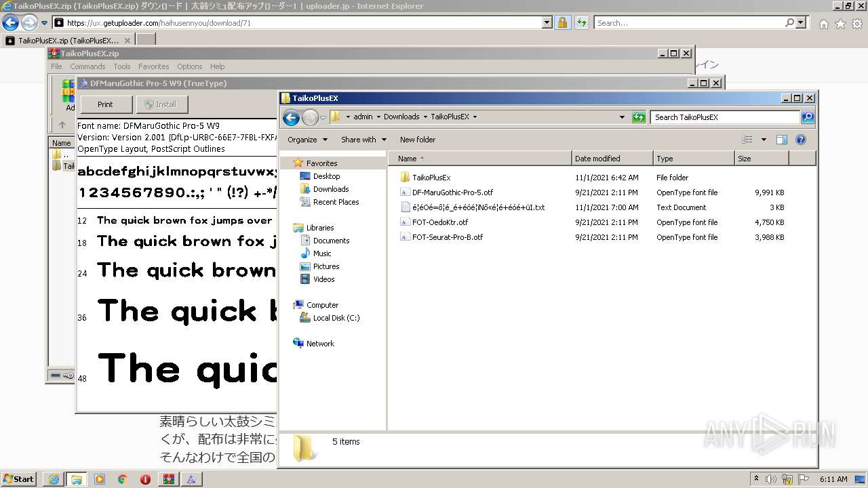
Task: Open Google Chrome from the taskbar
Action: click(x=123, y=479)
